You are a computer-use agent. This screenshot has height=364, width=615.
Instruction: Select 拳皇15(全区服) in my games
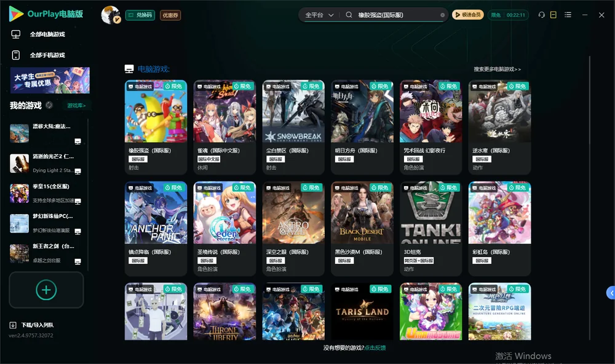46,193
